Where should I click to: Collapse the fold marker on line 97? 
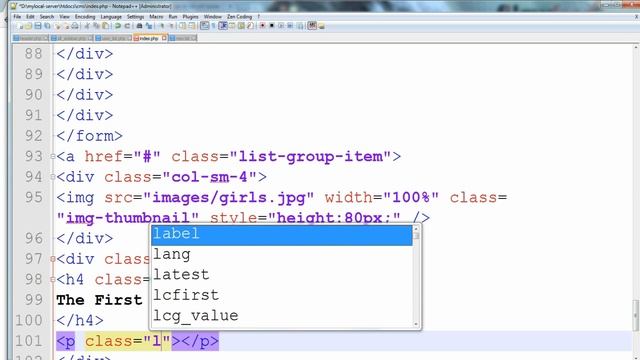coord(53,259)
